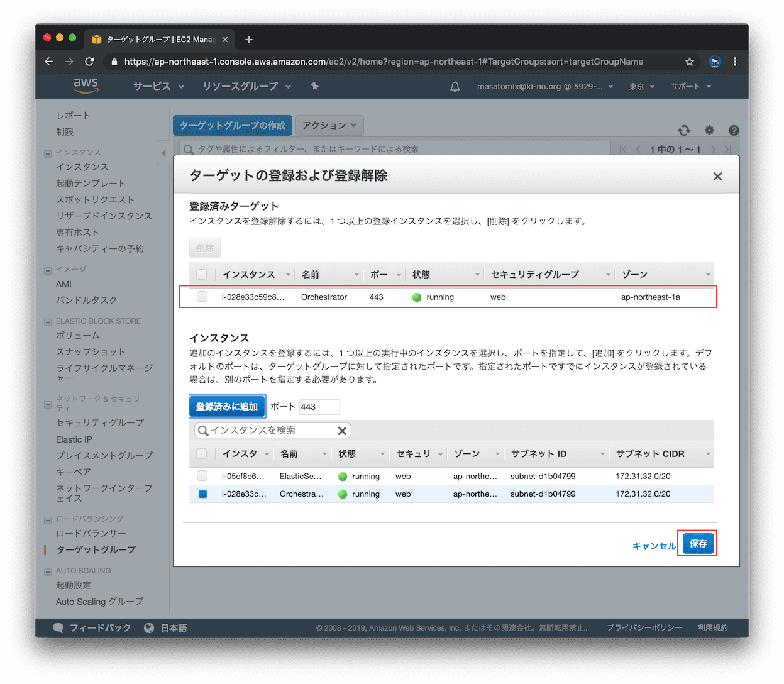The height and width of the screenshot is (684, 784).
Task: Open the サービス dropdown menu
Action: point(158,86)
